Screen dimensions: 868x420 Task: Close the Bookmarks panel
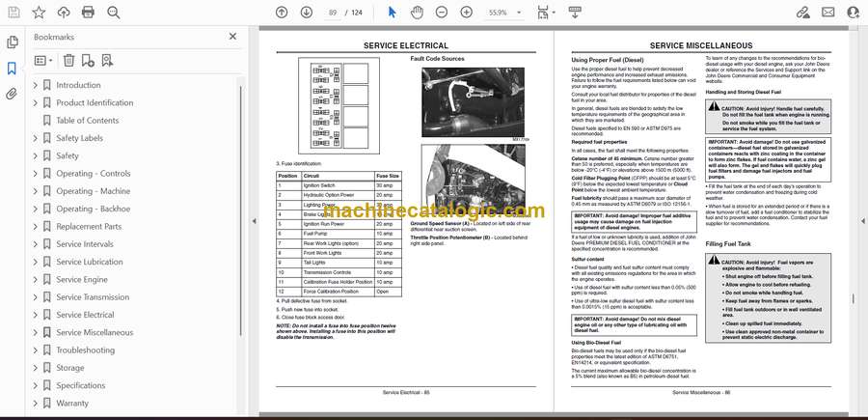tap(232, 37)
